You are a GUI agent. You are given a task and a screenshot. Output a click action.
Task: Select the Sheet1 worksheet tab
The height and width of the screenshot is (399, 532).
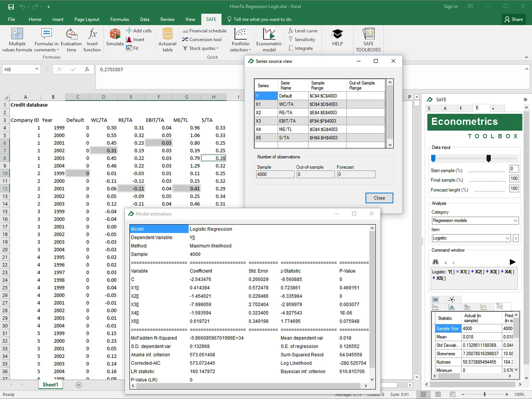click(50, 385)
